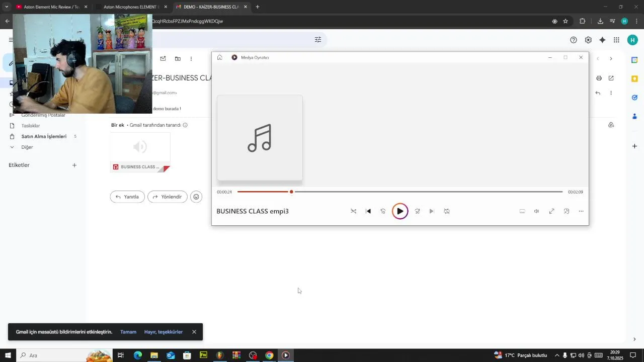Click the total duration 00:02:09
The image size is (644, 362).
pos(576,192)
